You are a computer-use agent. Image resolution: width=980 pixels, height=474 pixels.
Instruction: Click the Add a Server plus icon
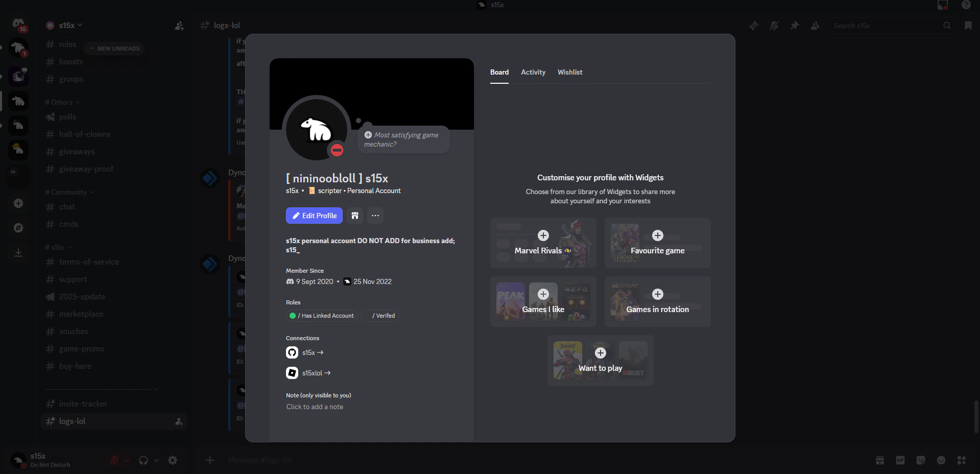(x=18, y=203)
